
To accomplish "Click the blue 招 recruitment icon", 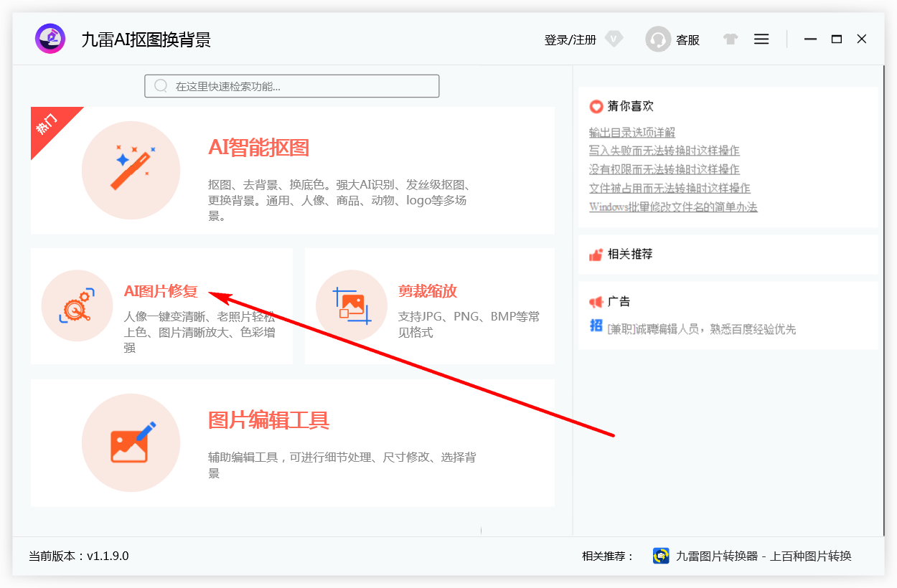I will coord(596,326).
